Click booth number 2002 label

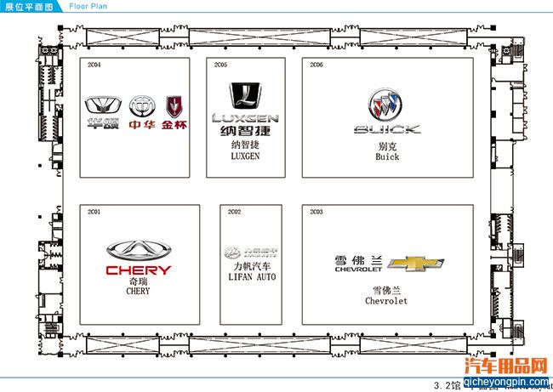coord(234,212)
